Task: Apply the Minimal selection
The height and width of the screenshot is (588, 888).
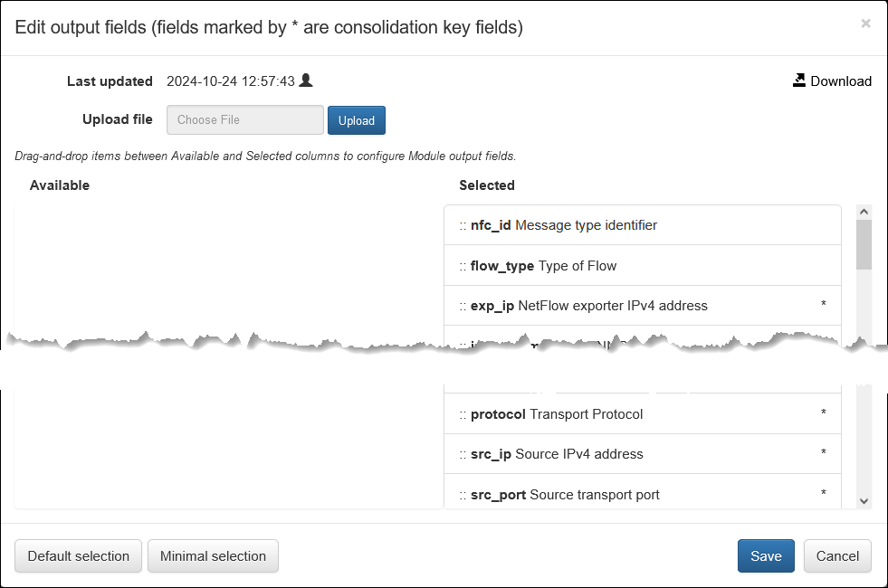Action: click(x=213, y=556)
